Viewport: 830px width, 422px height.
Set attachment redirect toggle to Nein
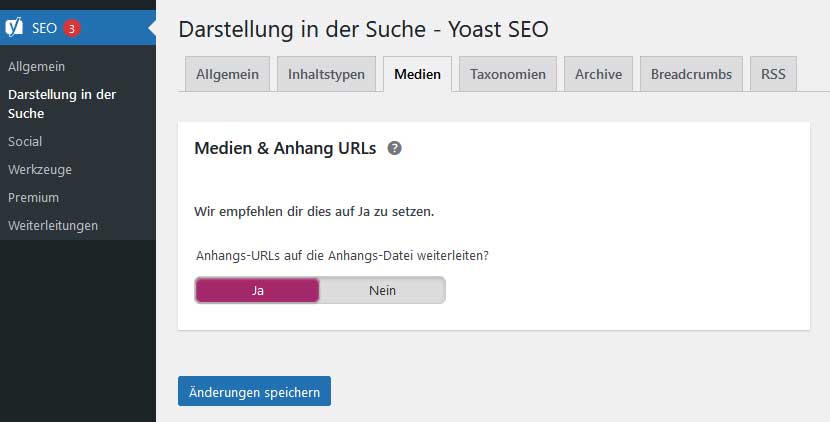(382, 290)
